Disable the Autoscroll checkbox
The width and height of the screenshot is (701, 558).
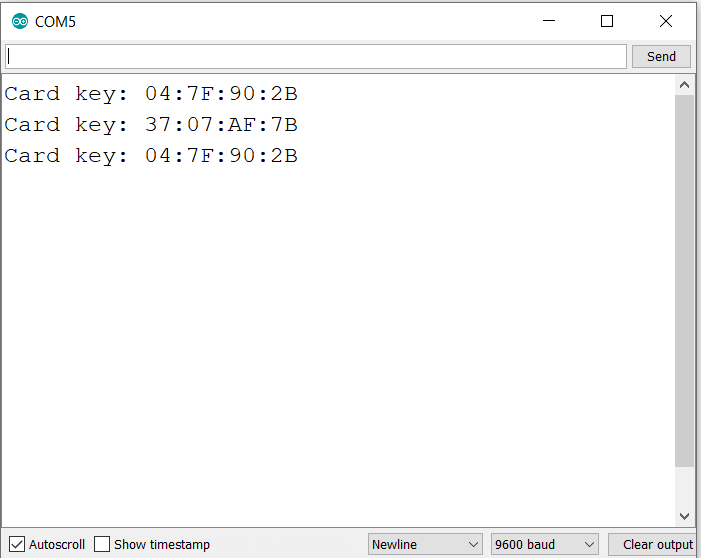point(17,544)
